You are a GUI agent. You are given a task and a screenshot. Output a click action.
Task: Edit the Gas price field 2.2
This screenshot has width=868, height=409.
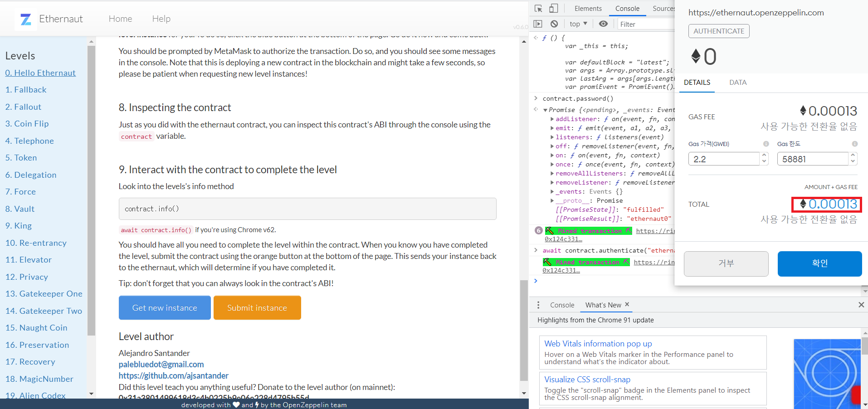[724, 159]
